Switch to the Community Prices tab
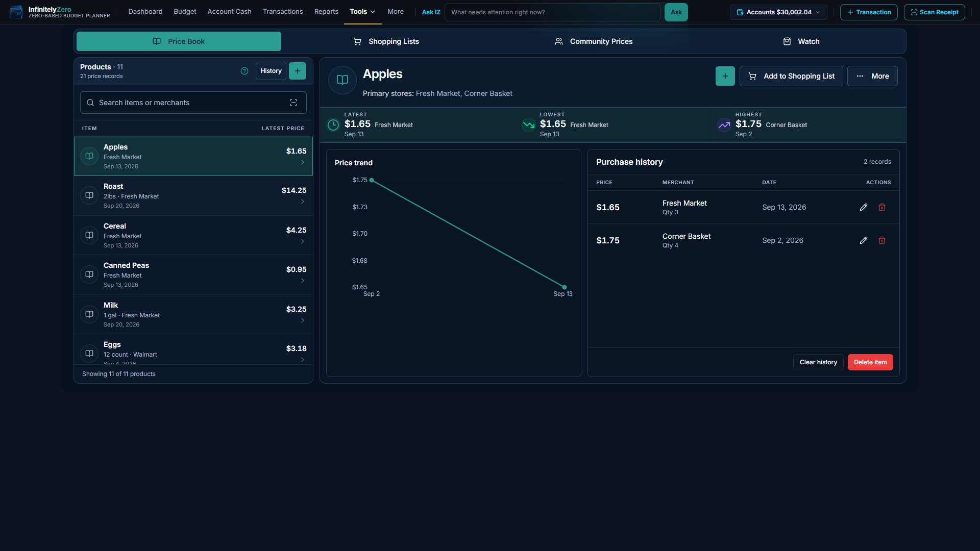 (x=593, y=41)
